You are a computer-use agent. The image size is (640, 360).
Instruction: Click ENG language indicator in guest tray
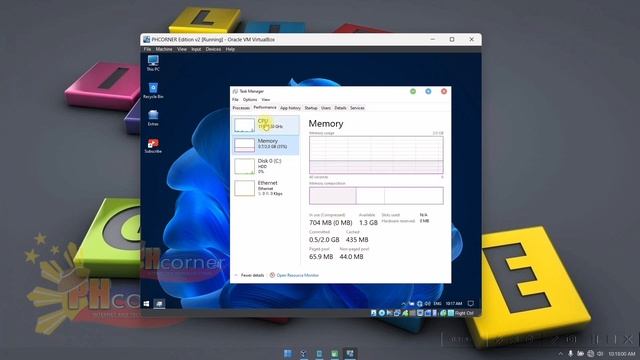437,304
